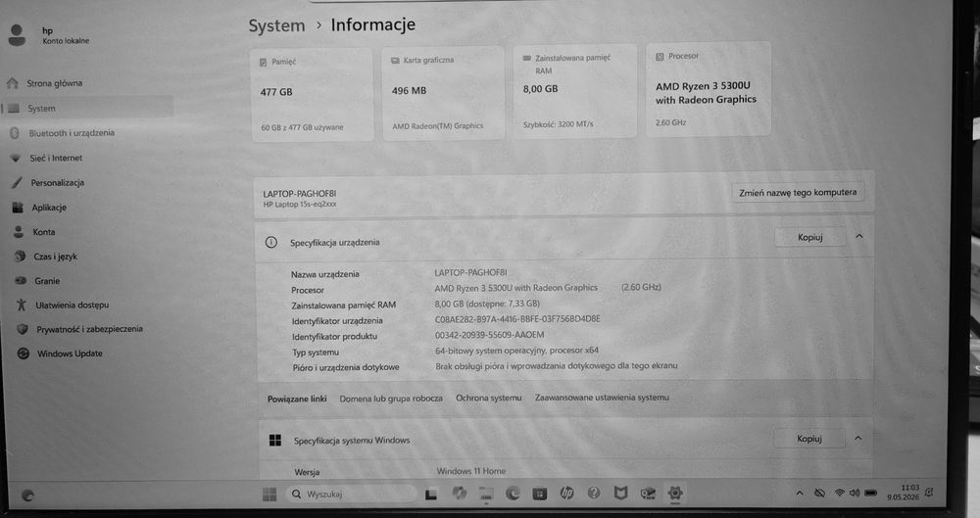Open the Pamięć 477 GB card

(x=312, y=95)
